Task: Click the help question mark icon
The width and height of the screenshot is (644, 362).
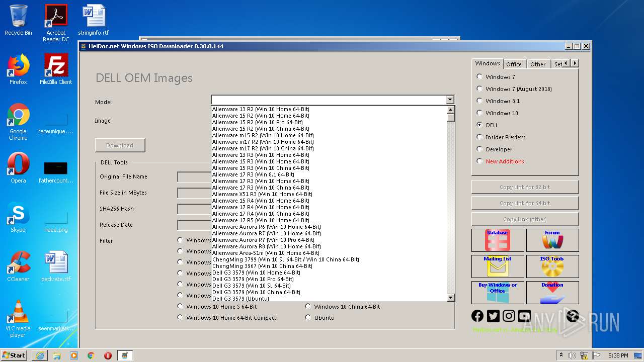Action: coord(573,316)
